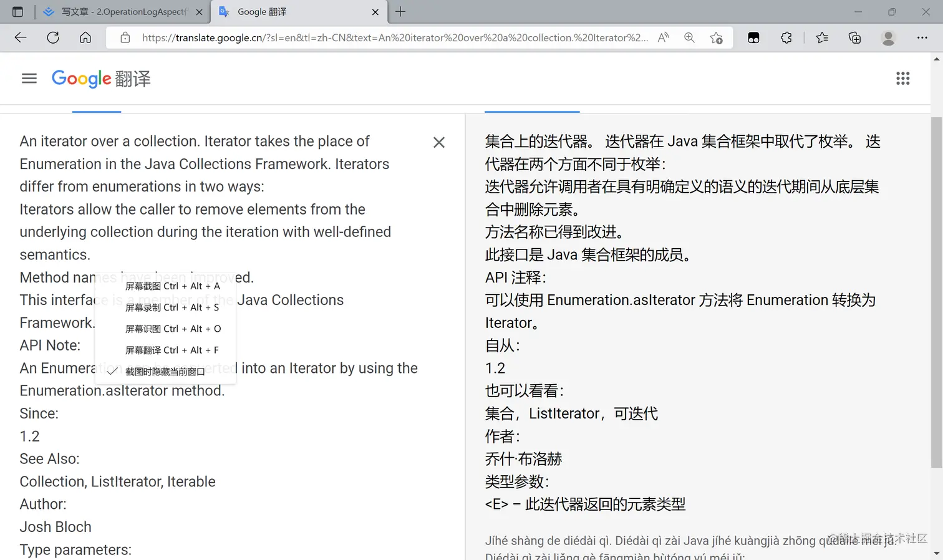This screenshot has height=560, width=943.
Task: Click translated text '方法名称已得到改进。'
Action: pyautogui.click(x=555, y=232)
